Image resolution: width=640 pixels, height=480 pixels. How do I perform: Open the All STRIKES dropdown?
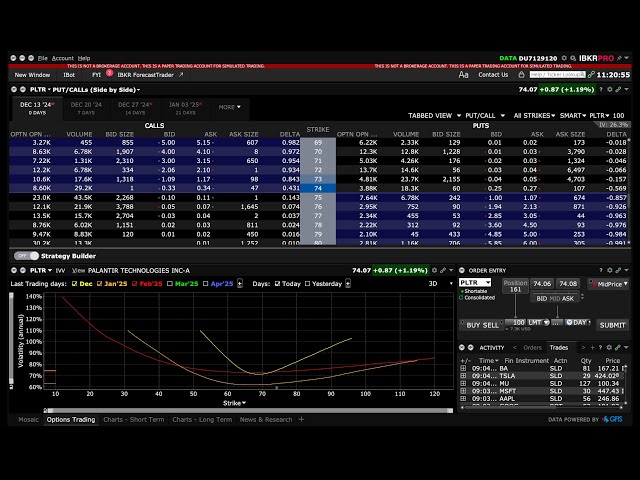[x=534, y=116]
